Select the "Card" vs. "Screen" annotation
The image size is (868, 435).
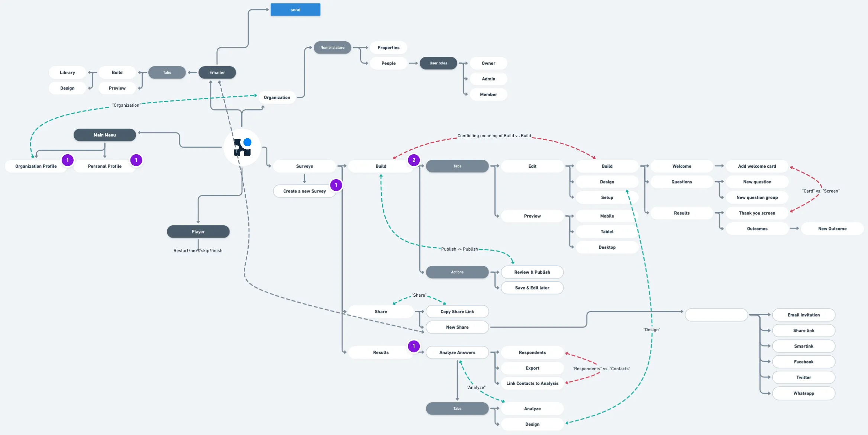821,191
